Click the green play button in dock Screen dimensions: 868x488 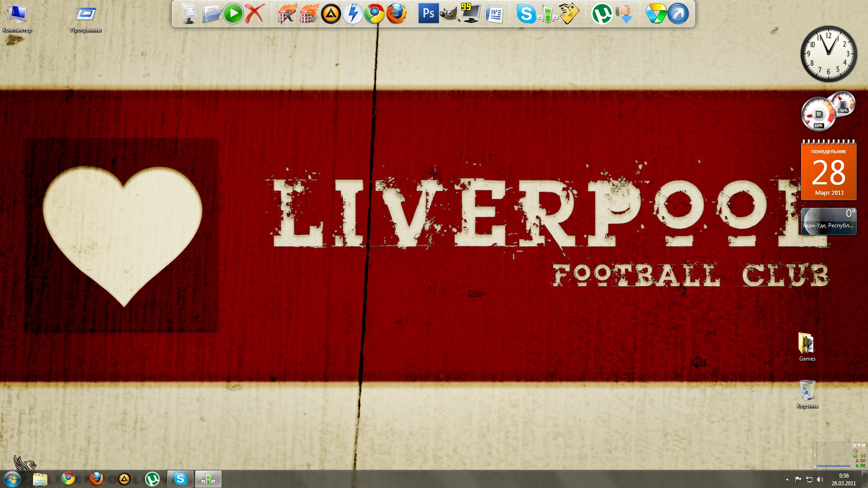click(233, 14)
